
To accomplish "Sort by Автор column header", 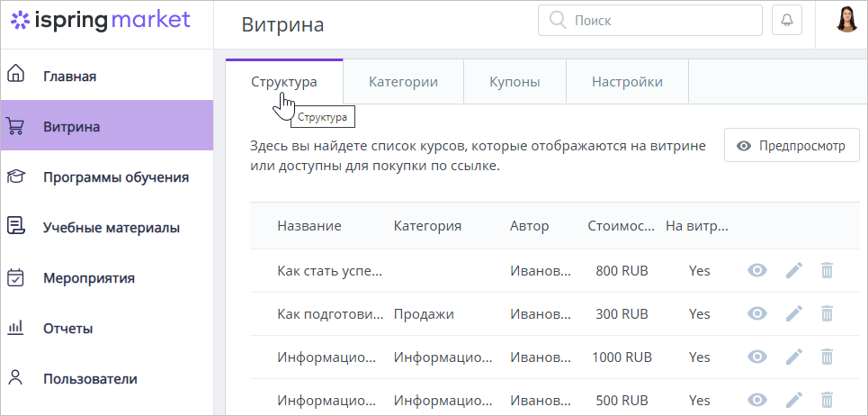I will pyautogui.click(x=530, y=226).
